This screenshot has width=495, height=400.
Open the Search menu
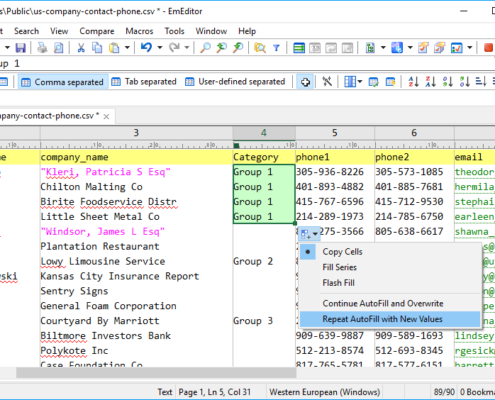(x=26, y=31)
